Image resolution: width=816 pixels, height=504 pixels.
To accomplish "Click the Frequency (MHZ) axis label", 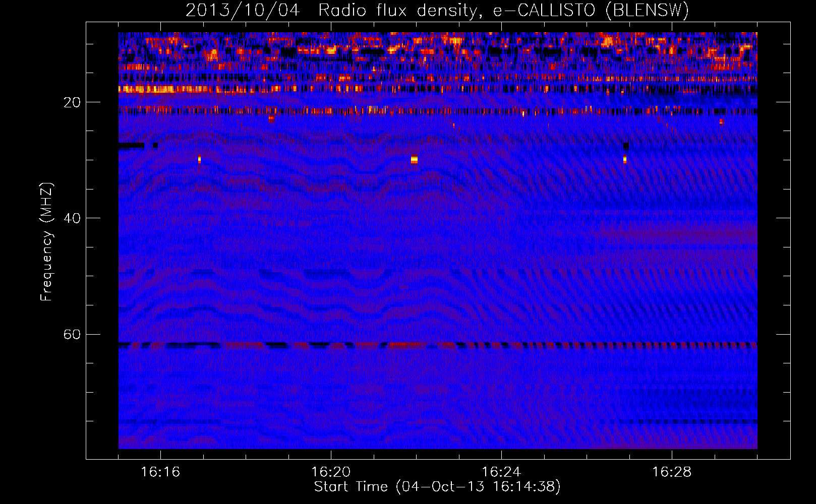I will [x=46, y=242].
